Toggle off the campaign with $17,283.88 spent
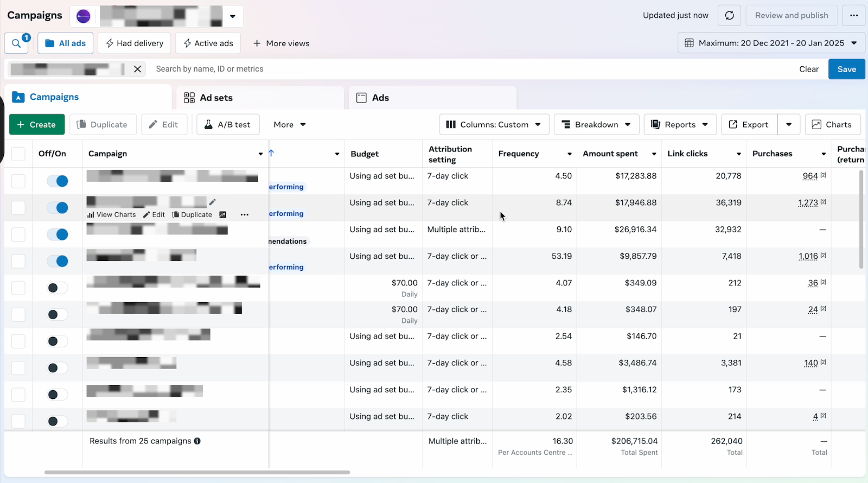868x483 pixels. [x=58, y=181]
